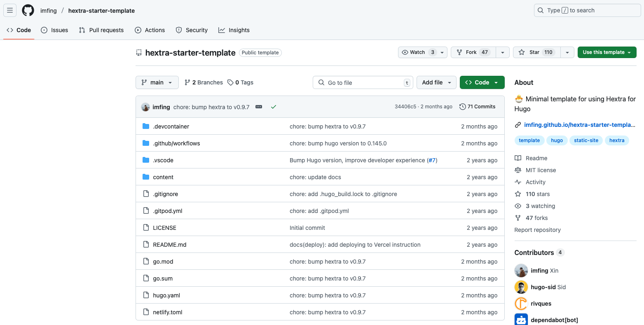This screenshot has height=325, width=644.
Task: Go to imfing owner breadcrumb
Action: point(49,11)
